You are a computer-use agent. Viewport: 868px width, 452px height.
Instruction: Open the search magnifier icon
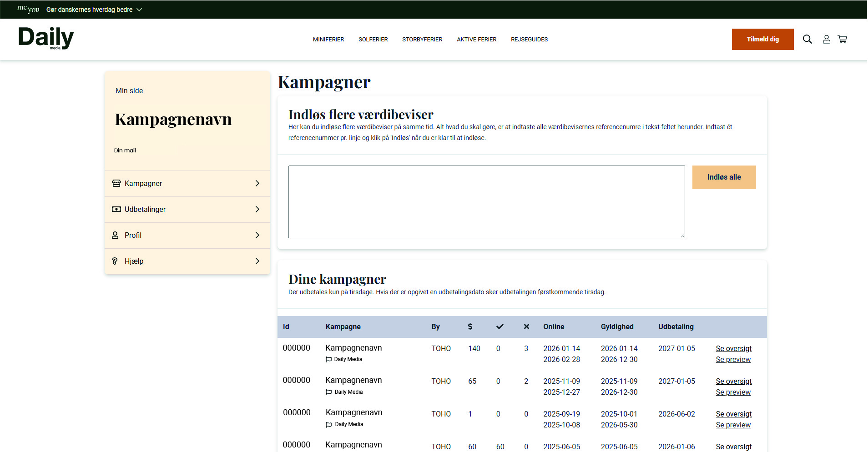pyautogui.click(x=807, y=39)
